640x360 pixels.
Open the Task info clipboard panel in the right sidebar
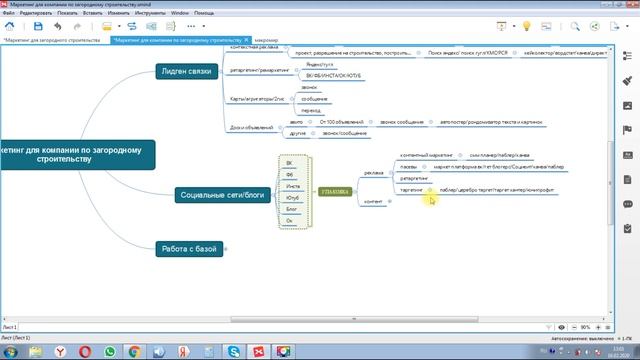pos(627,229)
